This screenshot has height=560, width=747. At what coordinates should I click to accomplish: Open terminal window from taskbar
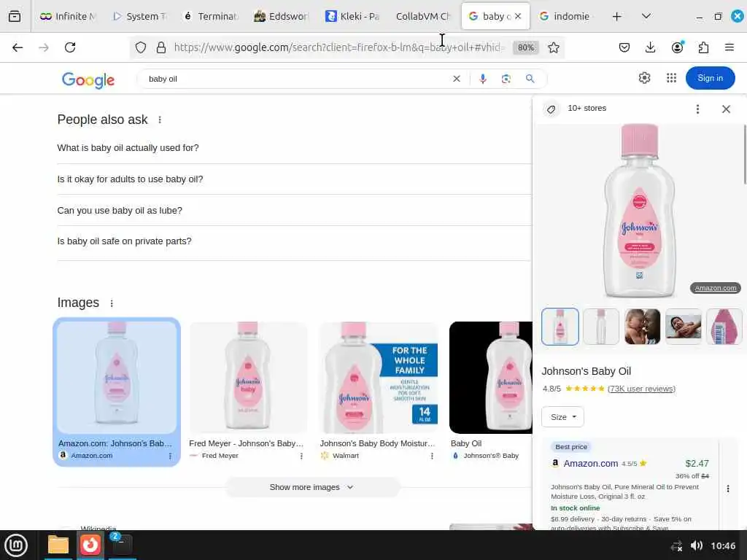pos(122,545)
